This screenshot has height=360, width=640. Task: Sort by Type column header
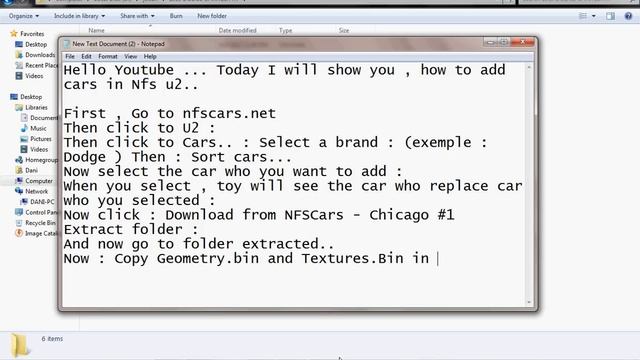285,31
